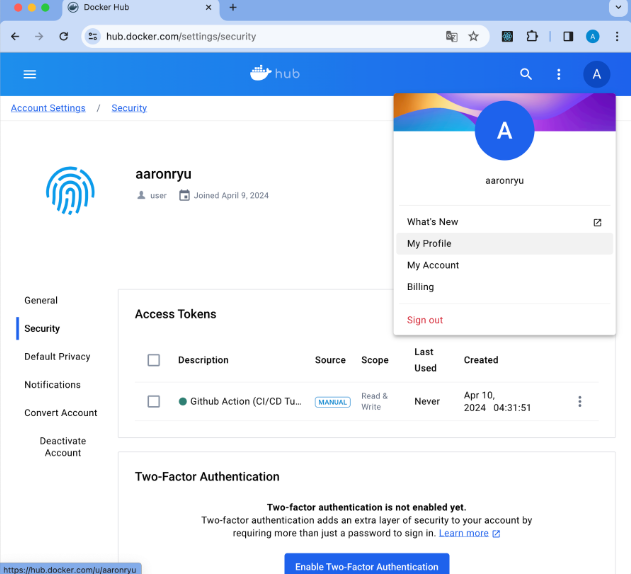The width and height of the screenshot is (631, 574).
Task: Select My Account in profile menu
Action: click(x=504, y=265)
